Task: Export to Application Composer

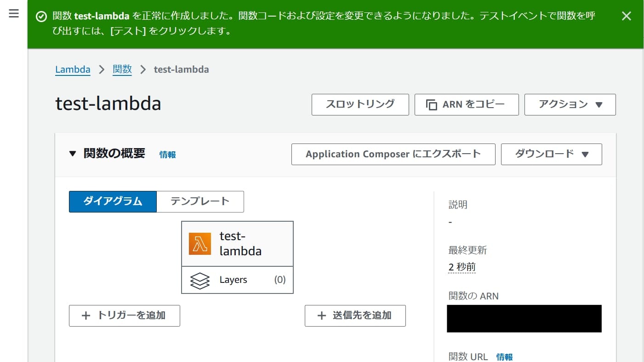Action: tap(393, 154)
